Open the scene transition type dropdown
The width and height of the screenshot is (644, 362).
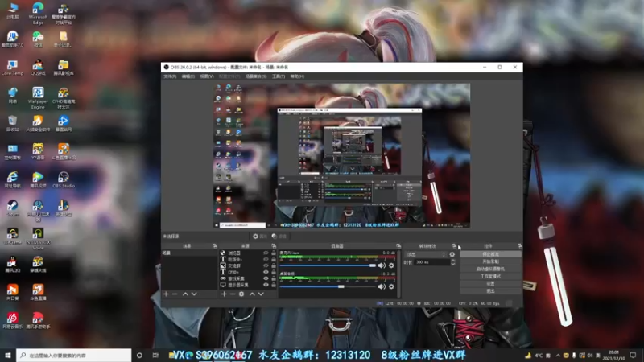tap(426, 254)
